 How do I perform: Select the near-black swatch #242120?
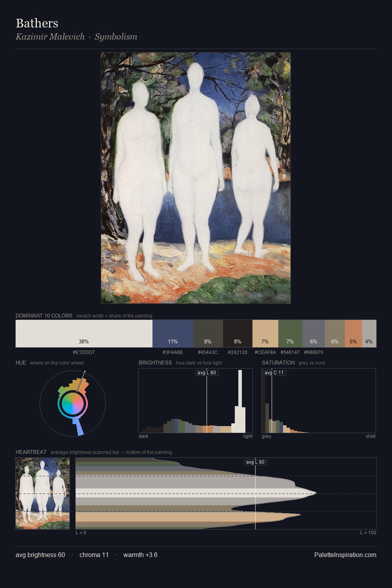[x=238, y=334]
